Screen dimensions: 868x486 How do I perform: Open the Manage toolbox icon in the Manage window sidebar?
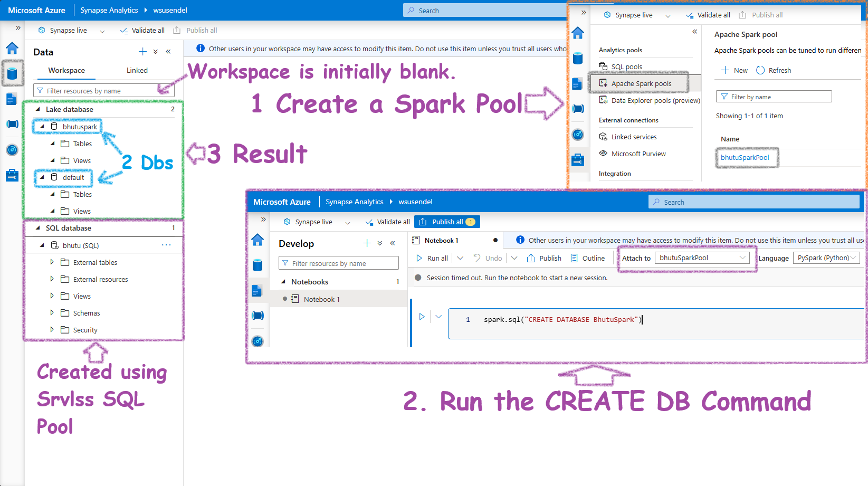(578, 160)
